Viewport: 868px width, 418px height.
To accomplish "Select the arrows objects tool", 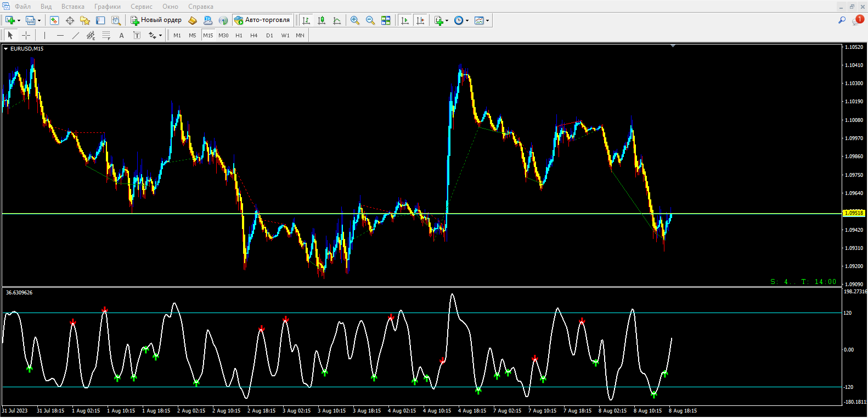I will pyautogui.click(x=153, y=35).
